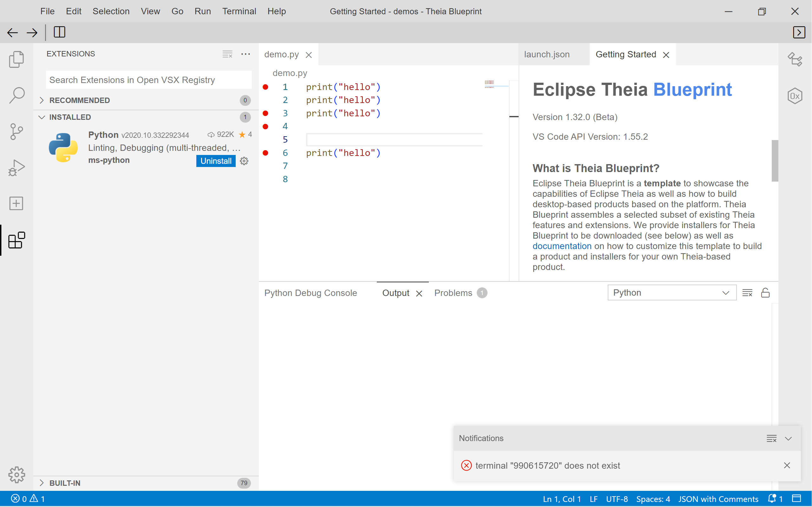The height and width of the screenshot is (507, 812).
Task: Uninstall the Python extension
Action: coord(216,161)
